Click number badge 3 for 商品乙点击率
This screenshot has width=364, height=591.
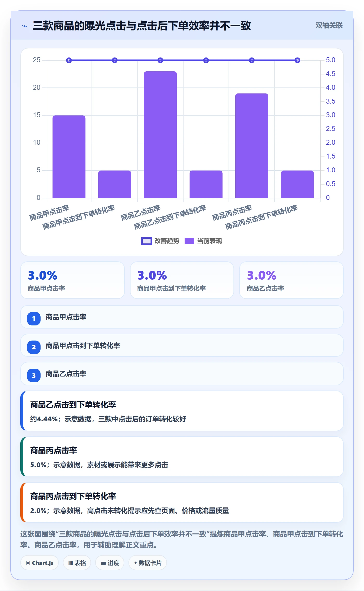[34, 376]
